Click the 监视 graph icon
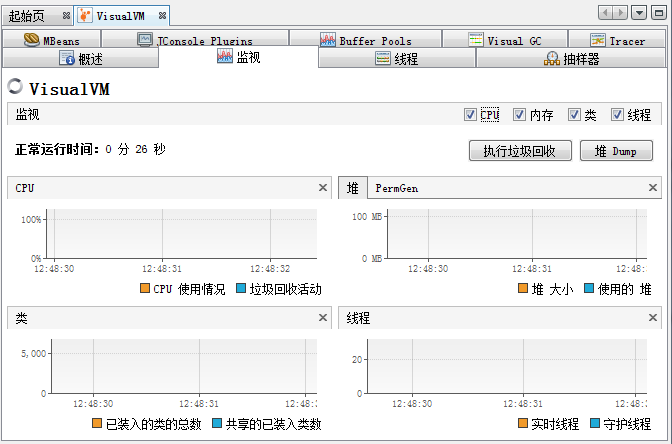Screen dimensions: 672x444 [x=225, y=56]
